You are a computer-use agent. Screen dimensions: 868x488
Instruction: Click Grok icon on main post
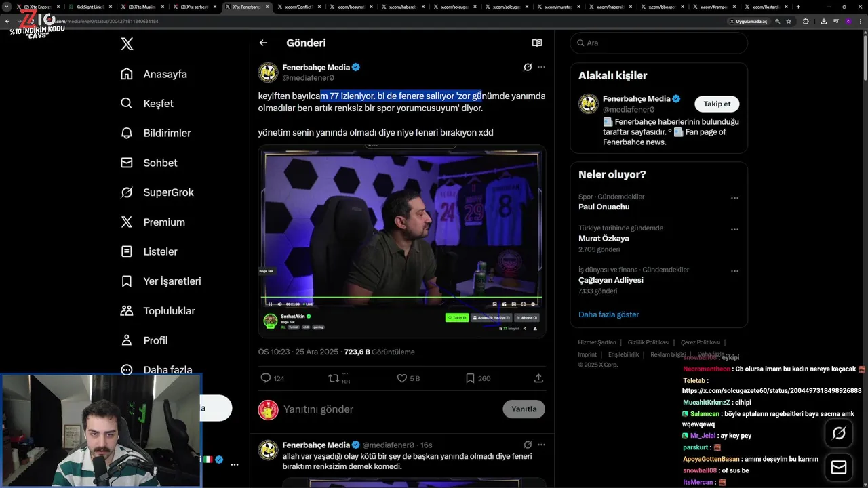[x=528, y=67]
